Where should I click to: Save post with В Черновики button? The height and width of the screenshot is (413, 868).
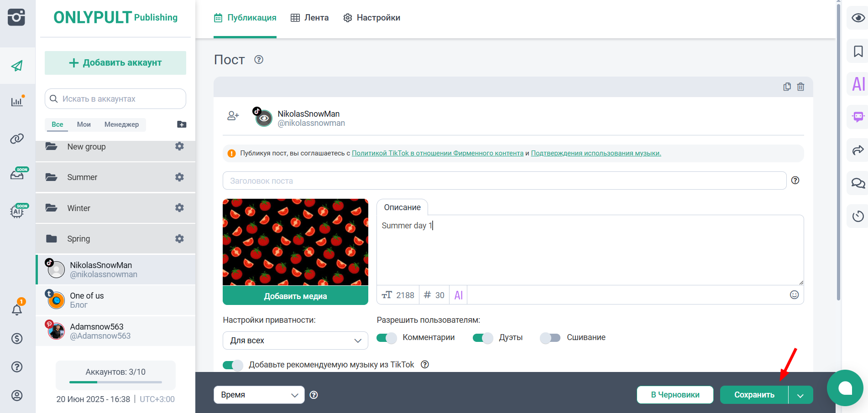click(x=675, y=395)
